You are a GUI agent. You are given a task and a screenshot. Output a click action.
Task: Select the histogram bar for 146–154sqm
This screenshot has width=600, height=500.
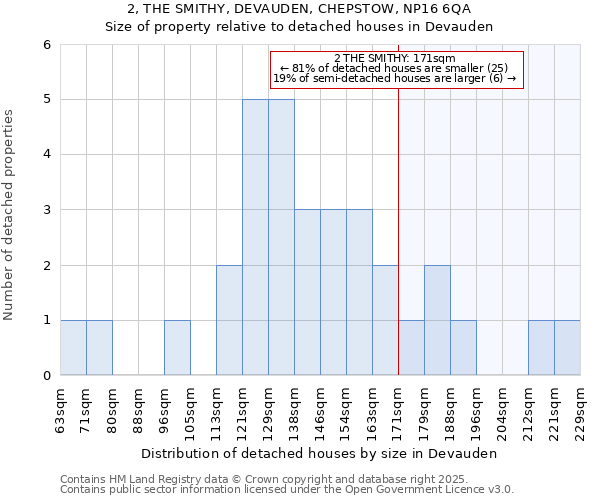pos(334,292)
